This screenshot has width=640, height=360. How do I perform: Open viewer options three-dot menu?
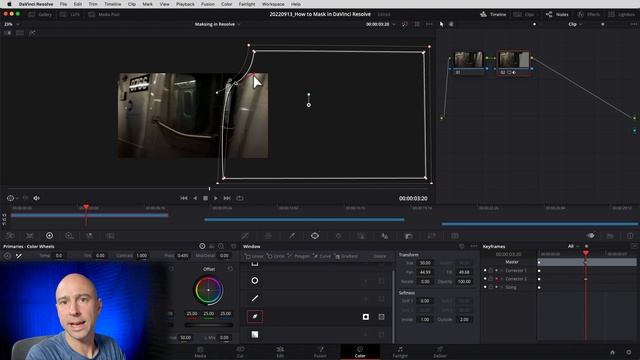coord(429,24)
